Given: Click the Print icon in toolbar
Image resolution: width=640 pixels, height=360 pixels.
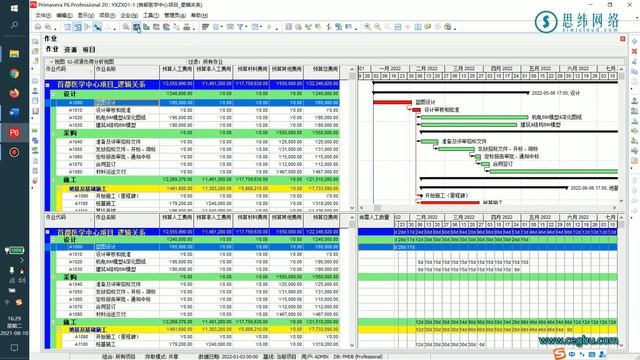Looking at the screenshot, I should (x=38, y=27).
